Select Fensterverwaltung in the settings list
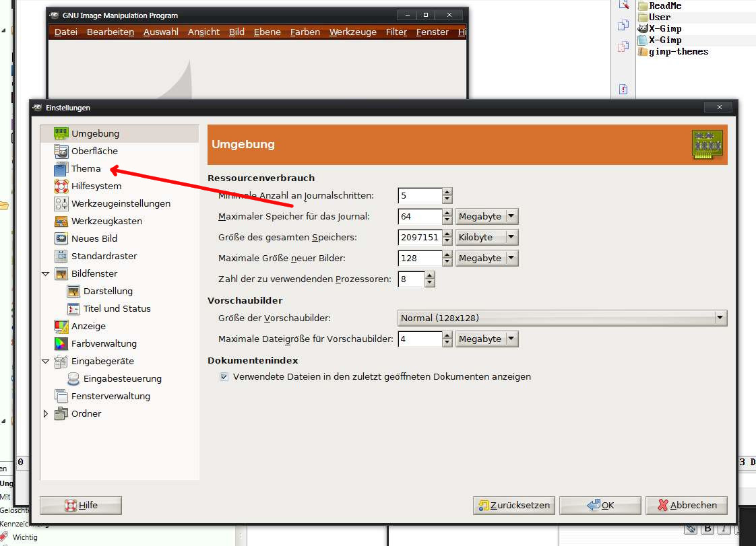Viewport: 756px width, 546px height. (111, 396)
